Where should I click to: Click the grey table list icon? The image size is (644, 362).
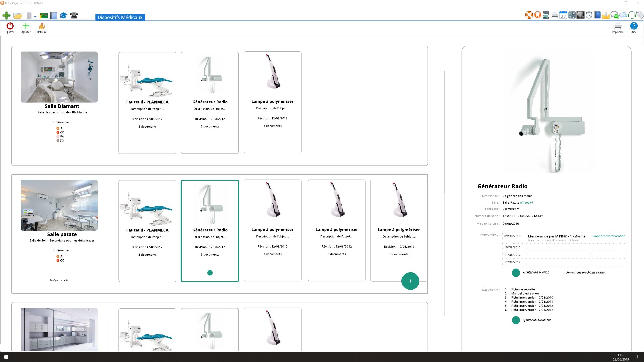(29, 16)
